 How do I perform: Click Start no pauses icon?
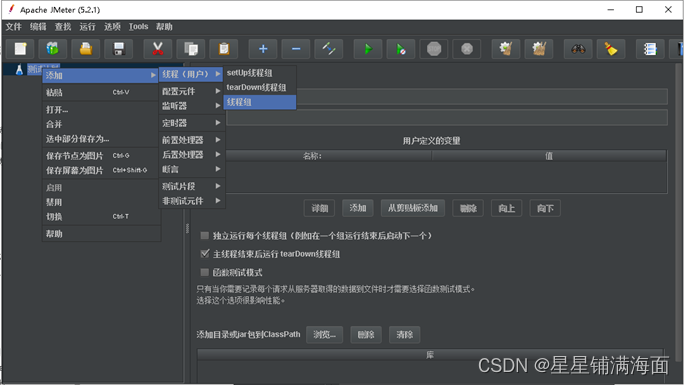401,49
